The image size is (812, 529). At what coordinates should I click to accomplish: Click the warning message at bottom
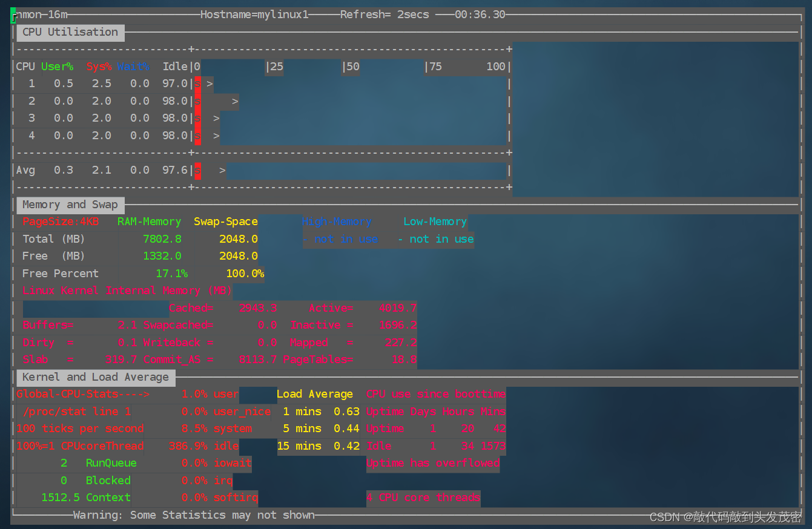(x=194, y=515)
